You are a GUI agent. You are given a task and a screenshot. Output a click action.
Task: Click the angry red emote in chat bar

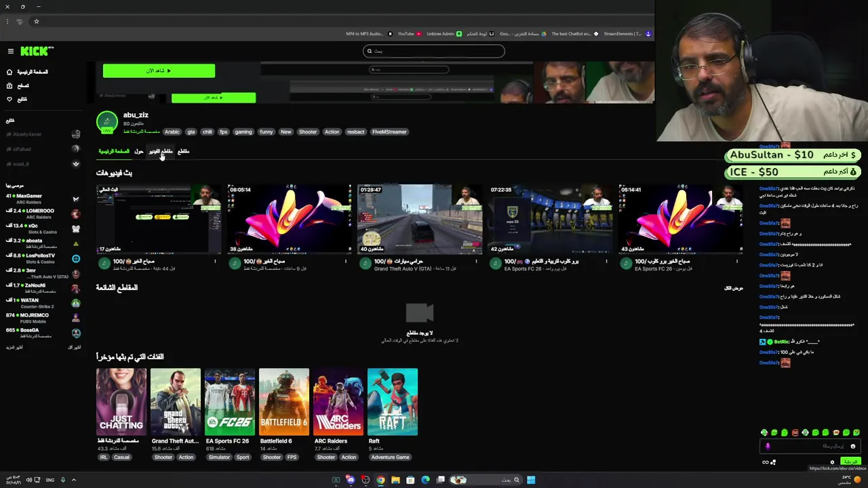[x=795, y=432]
